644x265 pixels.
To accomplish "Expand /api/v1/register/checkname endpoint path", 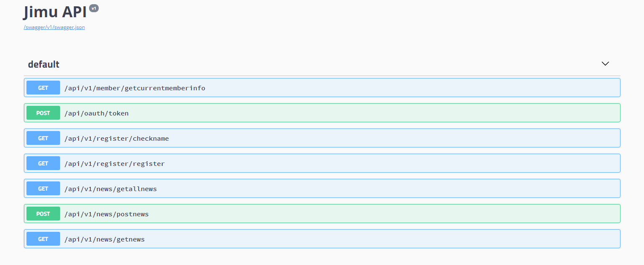I will tap(117, 139).
